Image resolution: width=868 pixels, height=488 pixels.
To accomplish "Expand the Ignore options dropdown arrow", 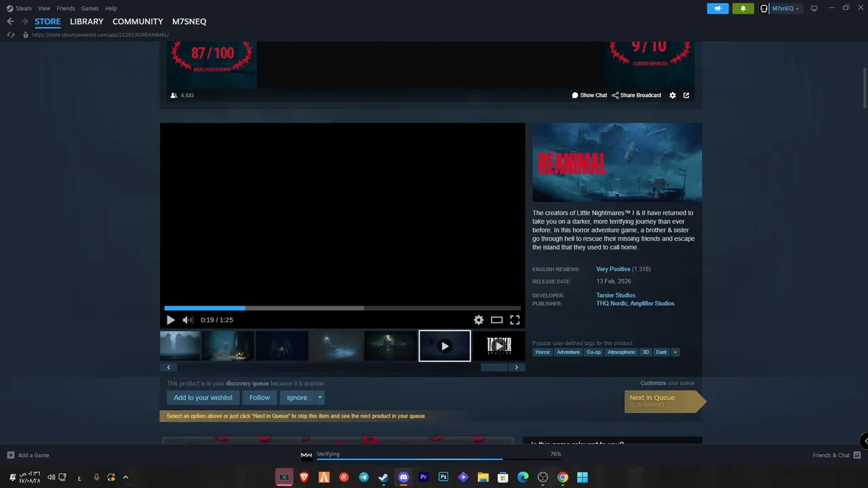I will tap(319, 398).
